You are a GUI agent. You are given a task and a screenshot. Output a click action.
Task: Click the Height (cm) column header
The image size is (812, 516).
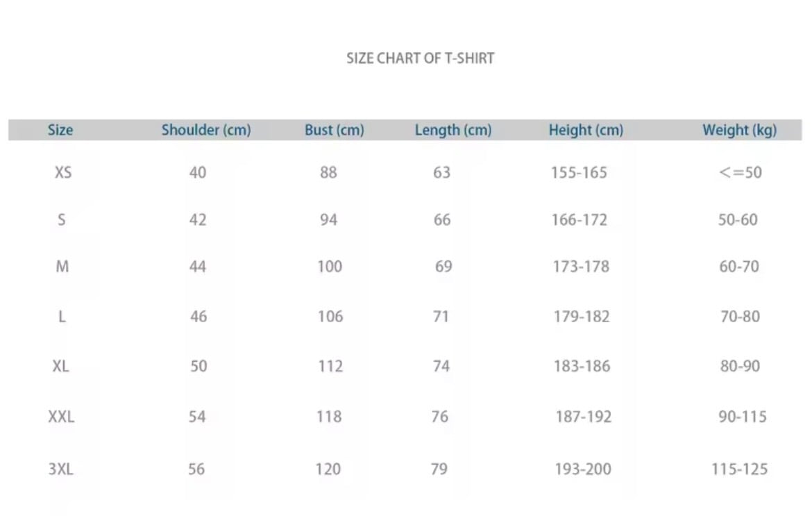coord(586,130)
